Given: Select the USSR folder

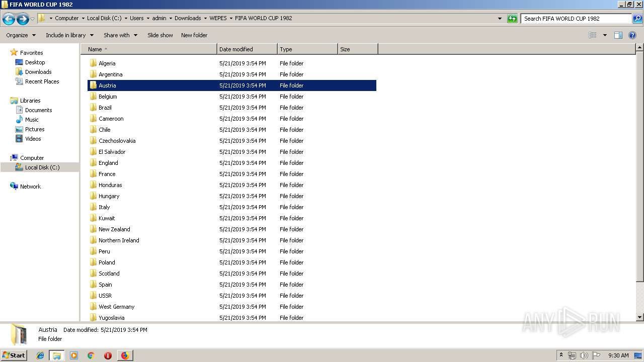Looking at the screenshot, I should pos(232,296).
